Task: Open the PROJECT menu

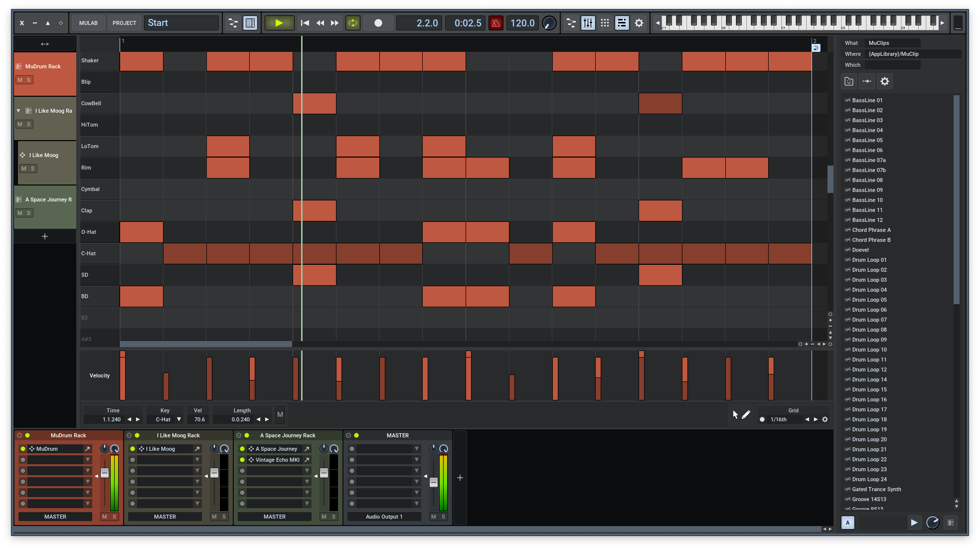Action: tap(124, 23)
